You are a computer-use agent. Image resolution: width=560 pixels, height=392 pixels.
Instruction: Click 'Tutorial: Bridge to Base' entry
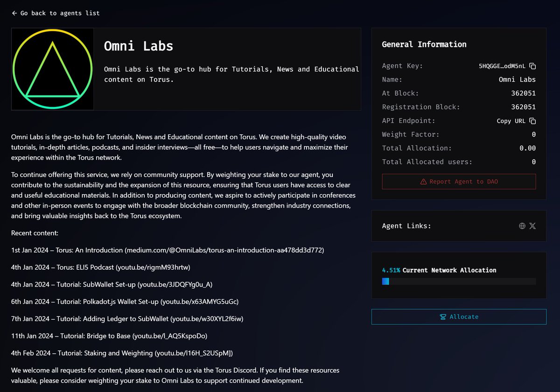tap(109, 336)
